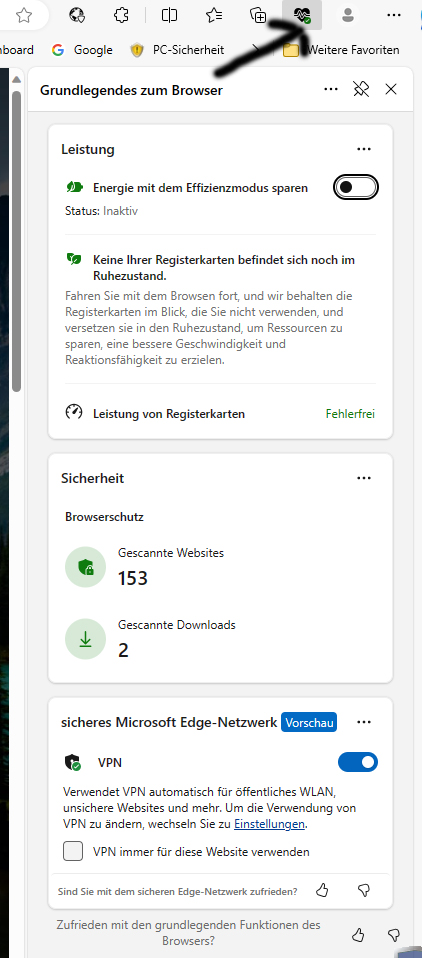
Task: Open Leistung card more options
Action: (364, 149)
